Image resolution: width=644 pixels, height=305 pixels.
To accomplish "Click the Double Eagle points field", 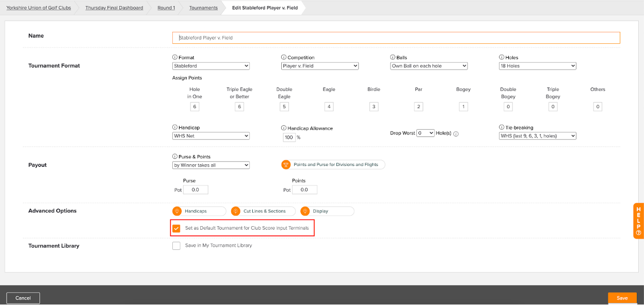I will pyautogui.click(x=284, y=107).
